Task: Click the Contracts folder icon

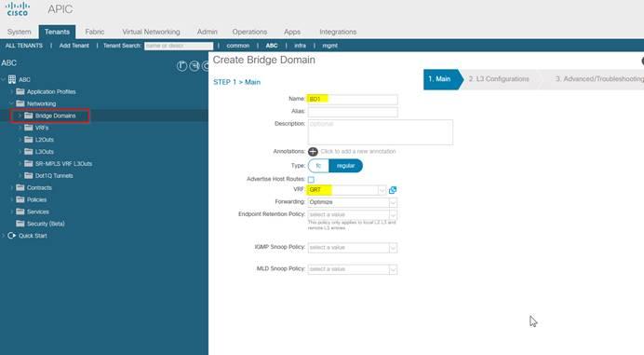Action: (x=20, y=187)
